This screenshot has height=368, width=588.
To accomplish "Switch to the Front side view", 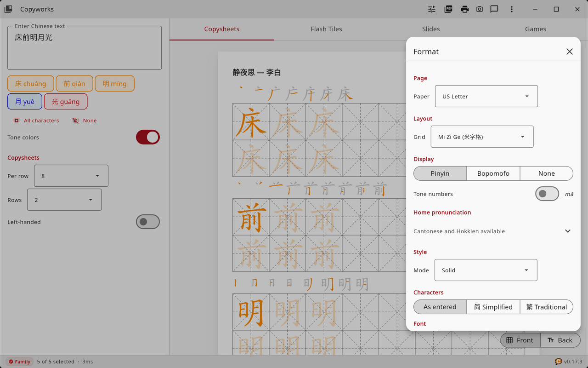I will [520, 340].
